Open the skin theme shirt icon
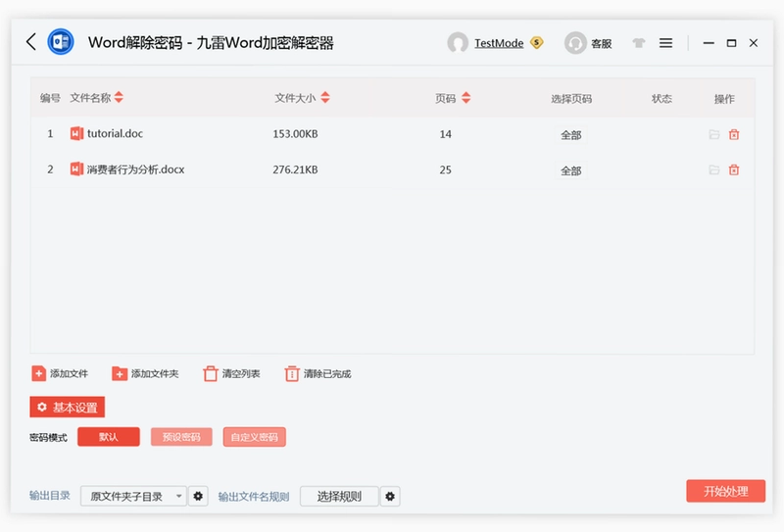This screenshot has width=784, height=532. tap(639, 43)
